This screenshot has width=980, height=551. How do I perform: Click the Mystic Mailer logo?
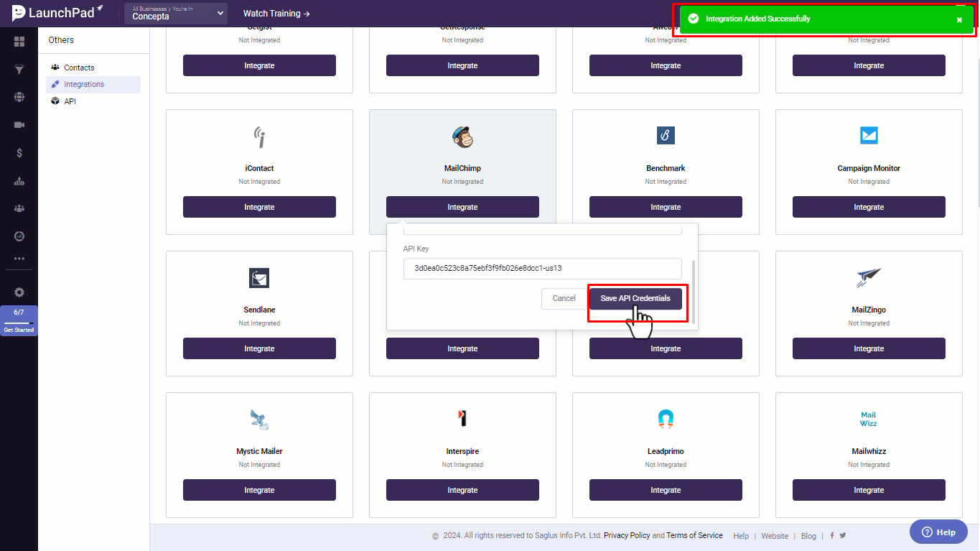pos(259,419)
